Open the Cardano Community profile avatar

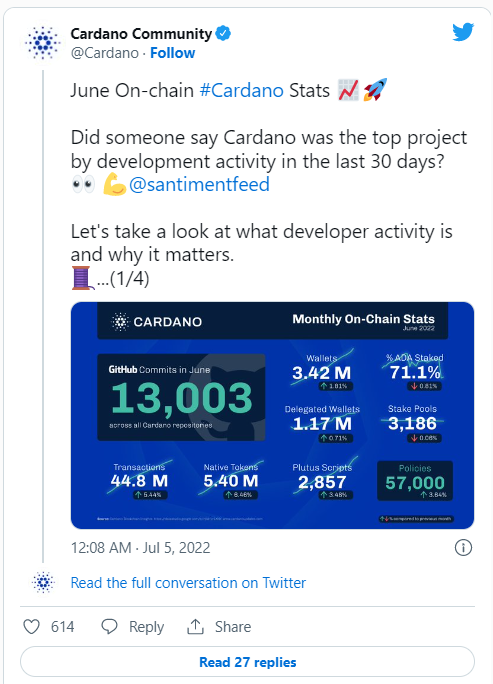pyautogui.click(x=42, y=43)
